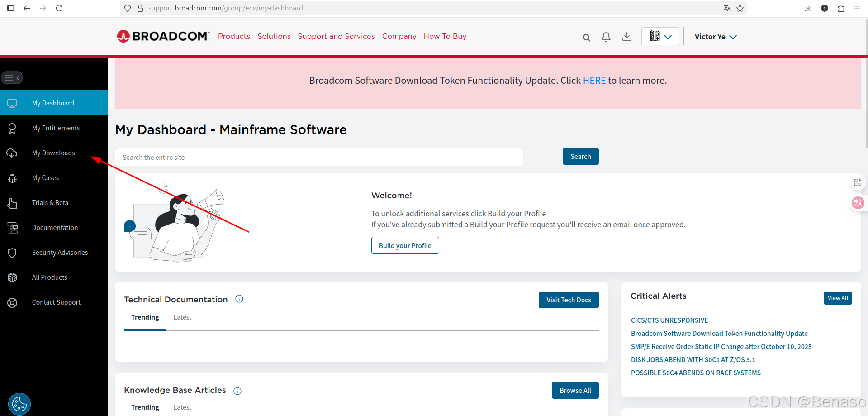Click the All Products cube icon

tap(12, 277)
